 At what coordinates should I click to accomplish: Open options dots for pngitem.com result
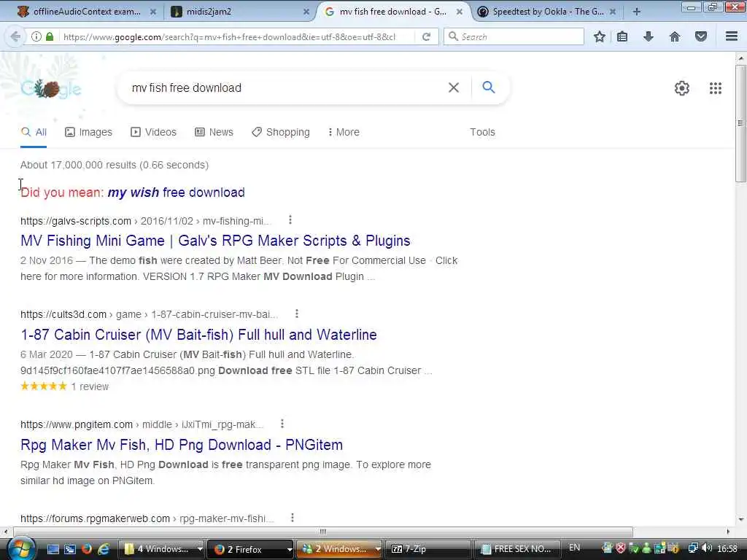[282, 424]
